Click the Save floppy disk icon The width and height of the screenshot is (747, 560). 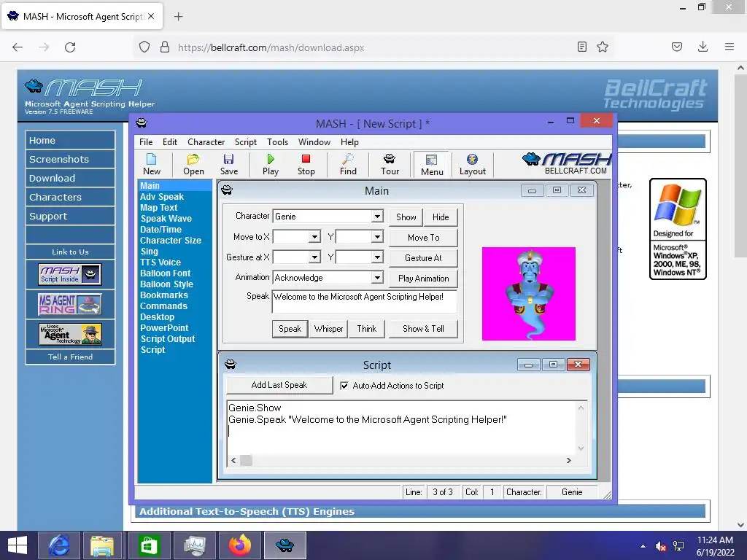click(228, 164)
